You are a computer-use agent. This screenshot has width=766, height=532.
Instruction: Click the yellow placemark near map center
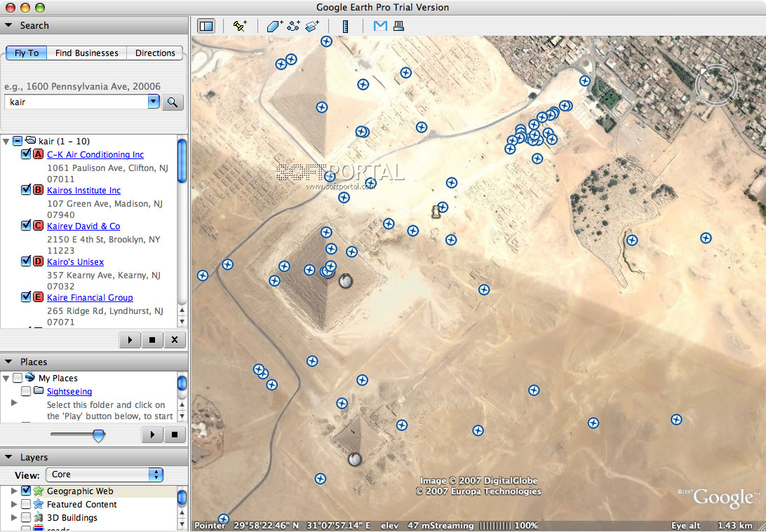pos(436,212)
